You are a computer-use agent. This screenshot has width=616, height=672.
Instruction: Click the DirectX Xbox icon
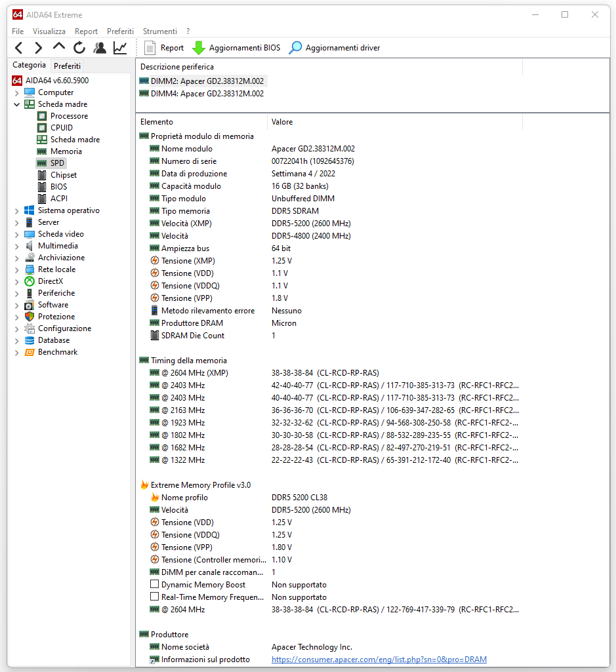(29, 281)
